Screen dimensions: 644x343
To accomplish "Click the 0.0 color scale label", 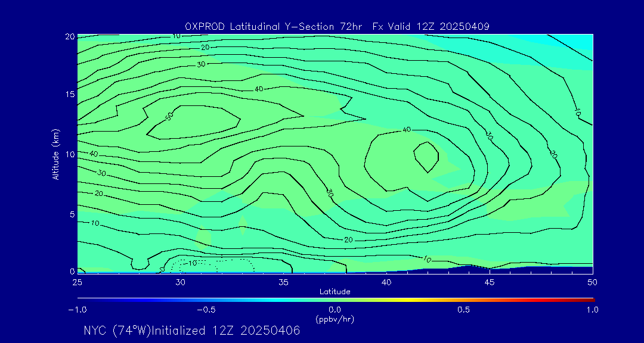I will tap(335, 310).
